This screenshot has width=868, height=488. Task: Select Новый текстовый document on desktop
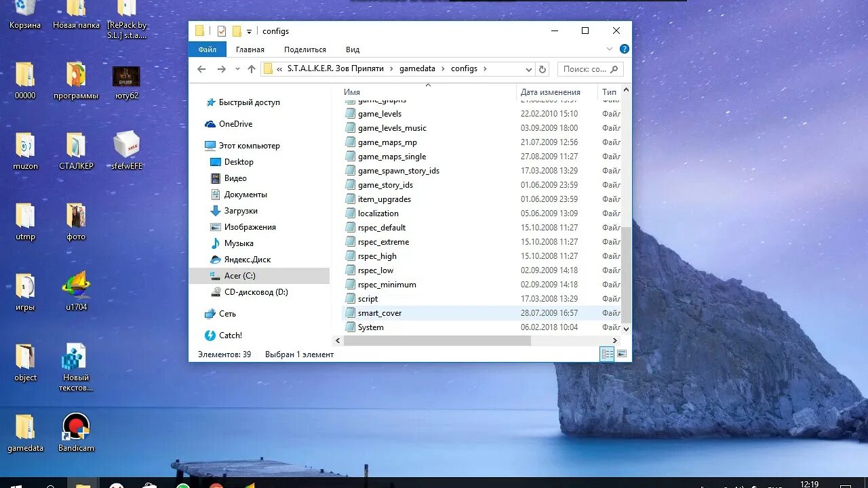[x=75, y=367]
